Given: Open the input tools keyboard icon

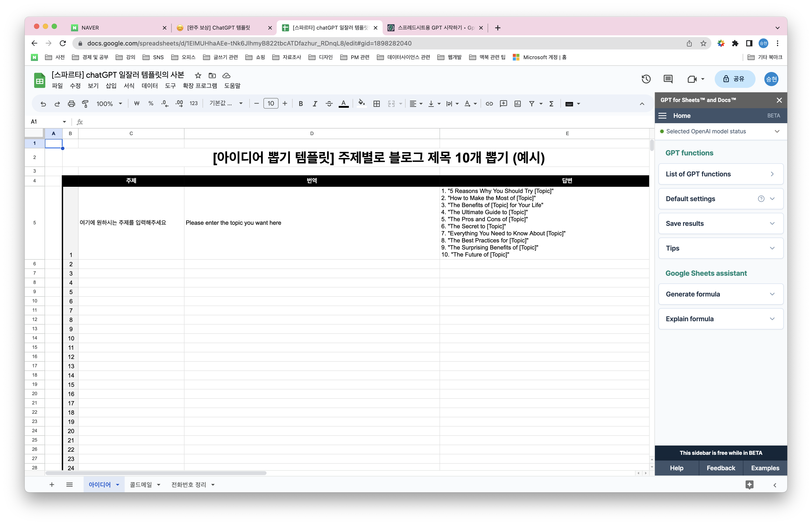Looking at the screenshot, I should coord(569,104).
